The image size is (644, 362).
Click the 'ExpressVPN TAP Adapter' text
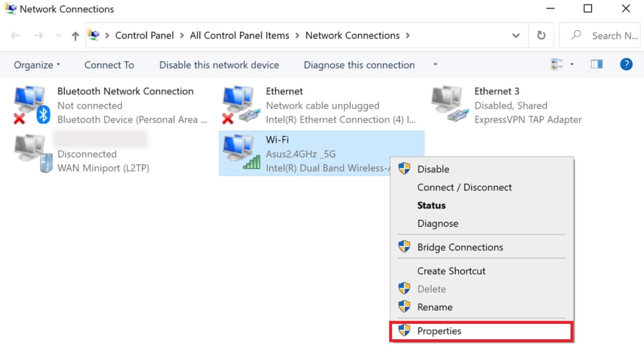click(x=528, y=120)
